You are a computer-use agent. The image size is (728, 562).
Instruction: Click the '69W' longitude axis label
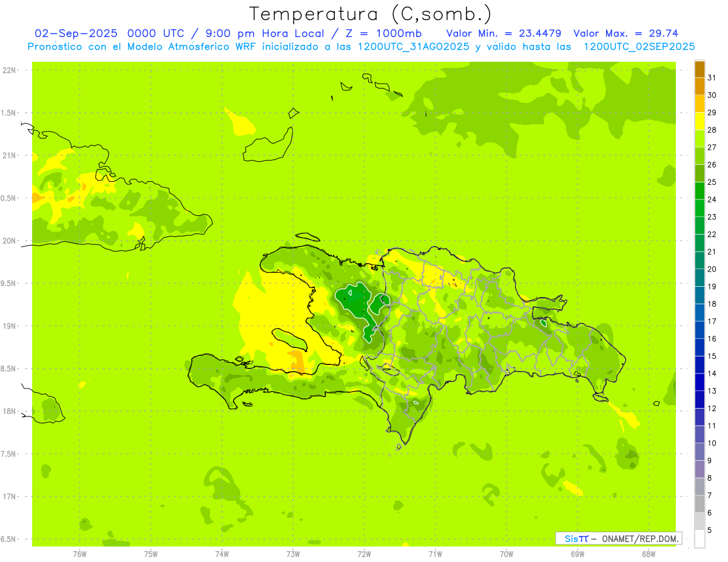click(x=578, y=554)
